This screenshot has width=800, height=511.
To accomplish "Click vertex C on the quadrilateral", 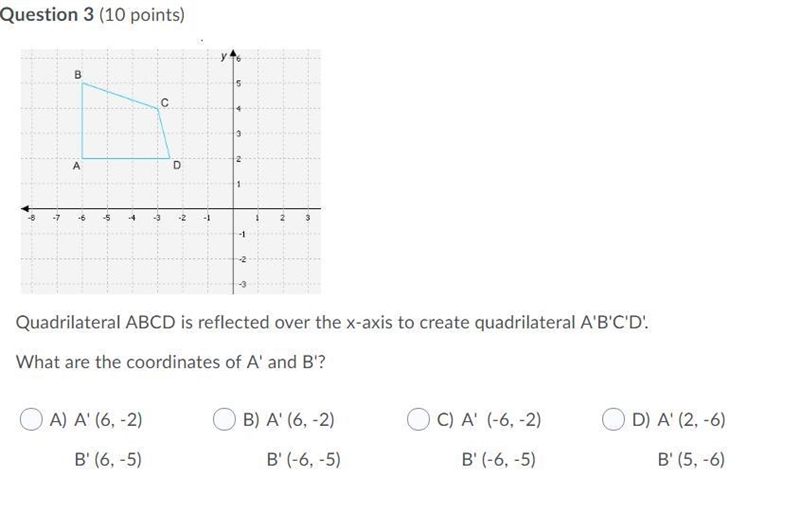I will pyautogui.click(x=157, y=108).
